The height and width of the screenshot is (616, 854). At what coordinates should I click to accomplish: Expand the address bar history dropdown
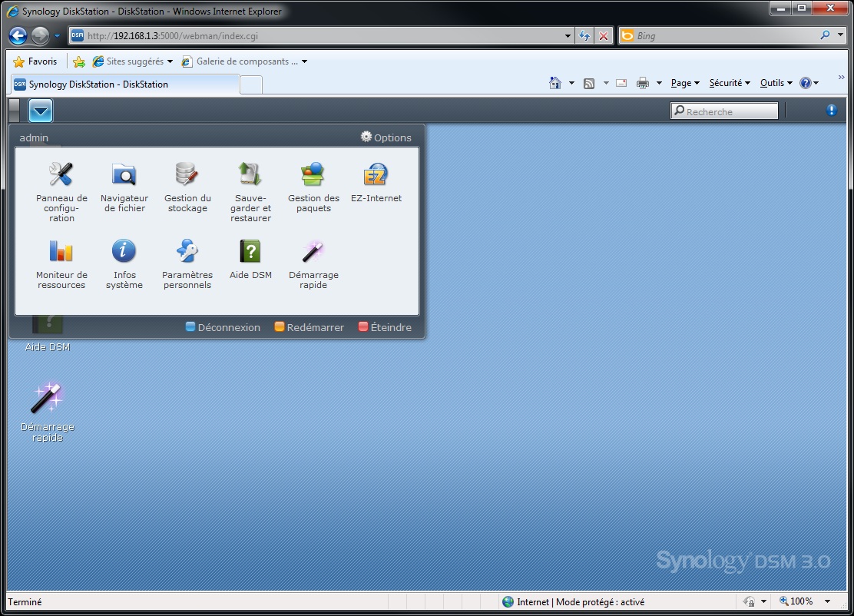(568, 36)
